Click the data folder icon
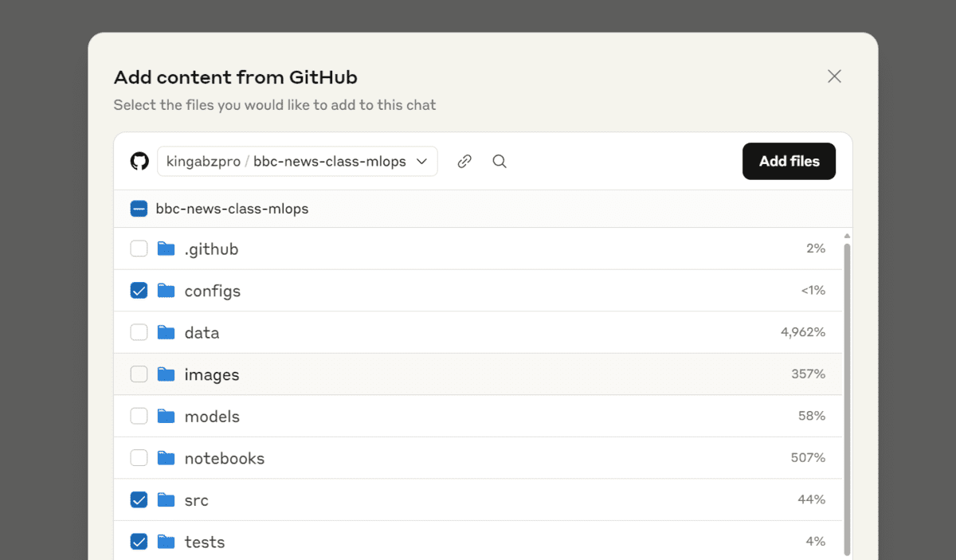 click(x=166, y=332)
